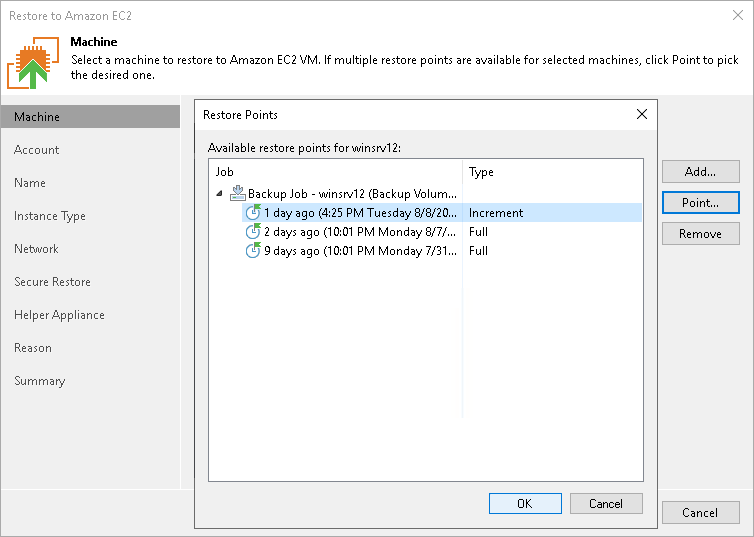Viewport: 754px width, 537px height.
Task: Click 'Available restore points for winsrv12' label
Action: click(304, 148)
